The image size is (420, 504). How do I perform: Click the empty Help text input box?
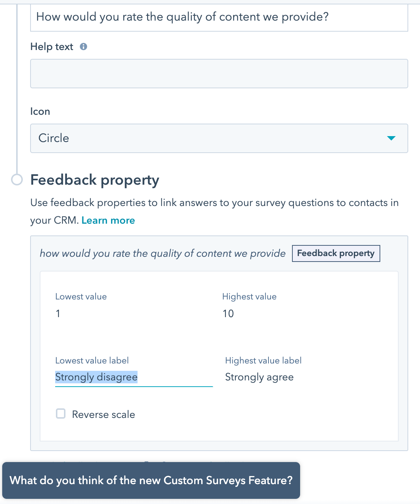point(219,74)
